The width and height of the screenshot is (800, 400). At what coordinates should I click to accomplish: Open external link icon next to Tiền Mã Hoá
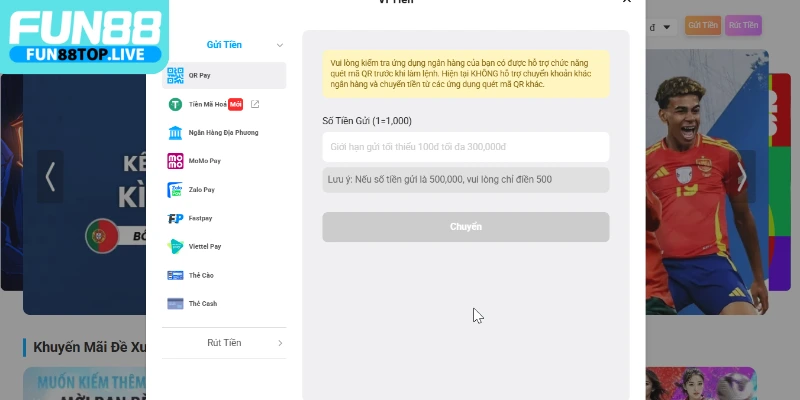coord(255,104)
